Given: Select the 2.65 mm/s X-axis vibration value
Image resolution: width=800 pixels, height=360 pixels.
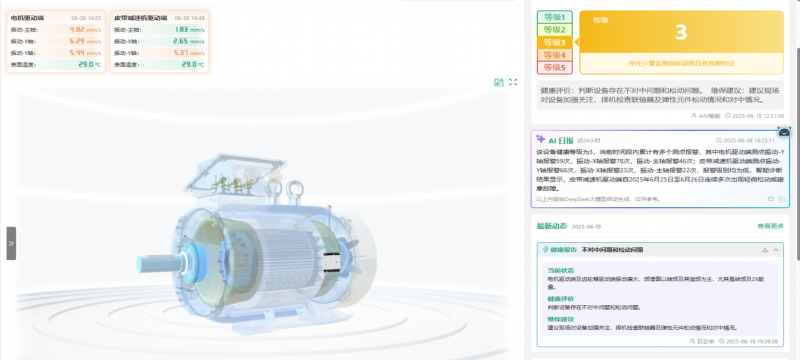Looking at the screenshot, I should pyautogui.click(x=189, y=41).
